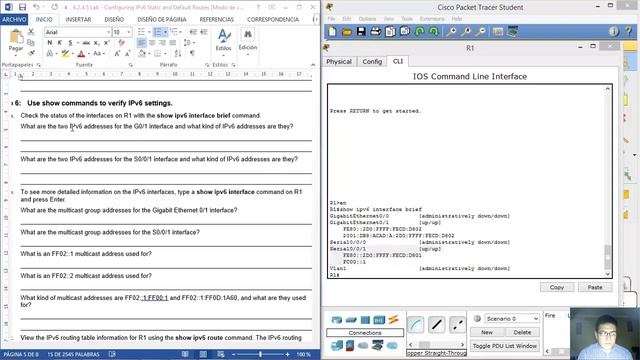
Task: Open custom devices dialog icon
Action: pos(513,31)
